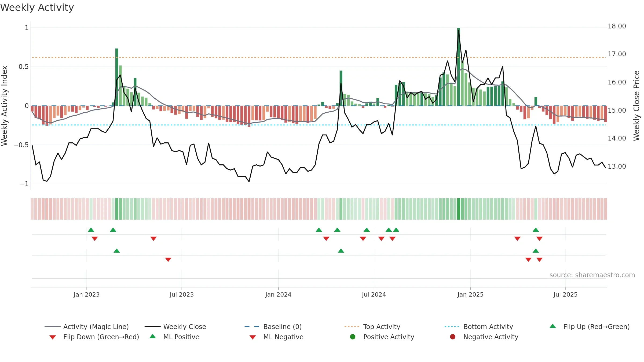The image size is (644, 362).
Task: Select the Flip Up marker in 2025
Action: pyautogui.click(x=536, y=230)
